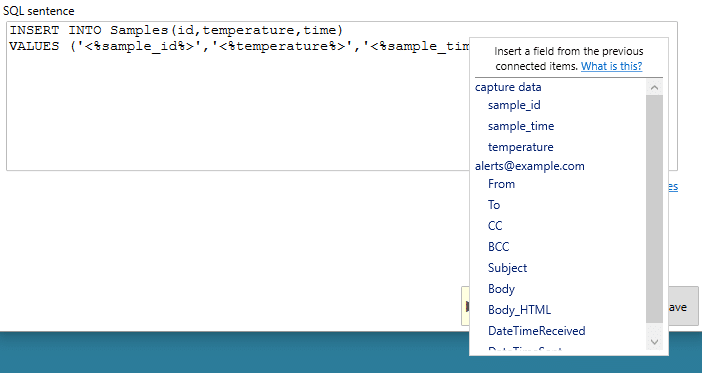702x373 pixels.
Task: Insert the sample_time field
Action: 521,126
